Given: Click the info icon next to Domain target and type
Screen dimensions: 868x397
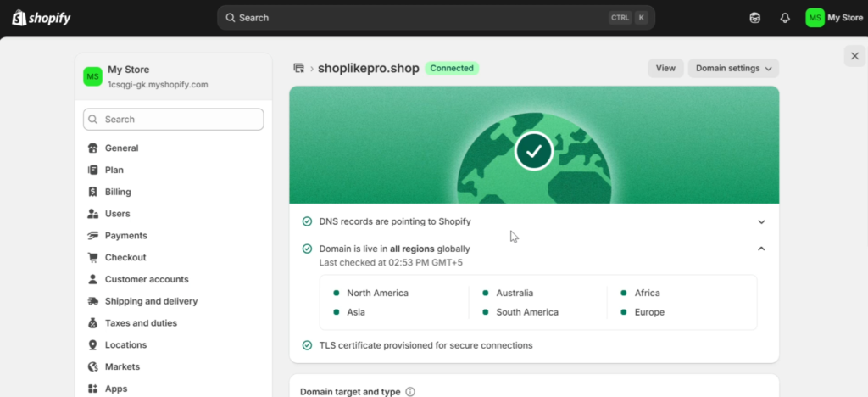Looking at the screenshot, I should pos(410,391).
